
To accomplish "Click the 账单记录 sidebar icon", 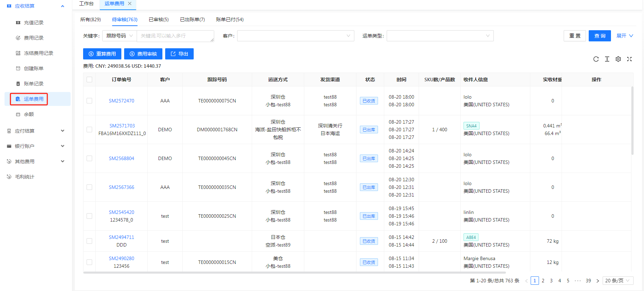I will (x=18, y=84).
